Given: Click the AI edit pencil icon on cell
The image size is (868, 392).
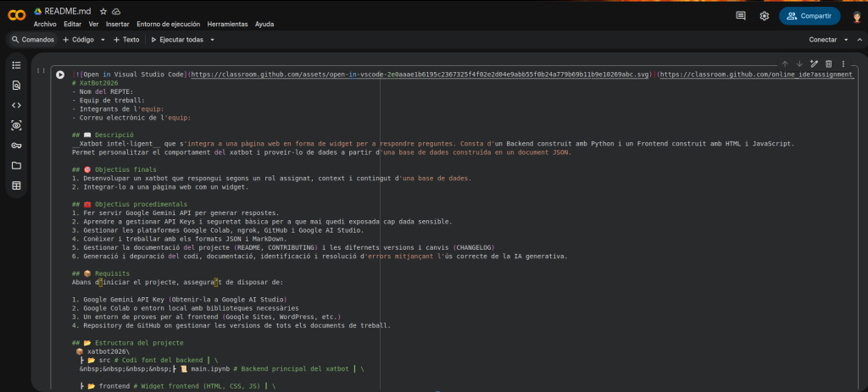Looking at the screenshot, I should [x=814, y=63].
